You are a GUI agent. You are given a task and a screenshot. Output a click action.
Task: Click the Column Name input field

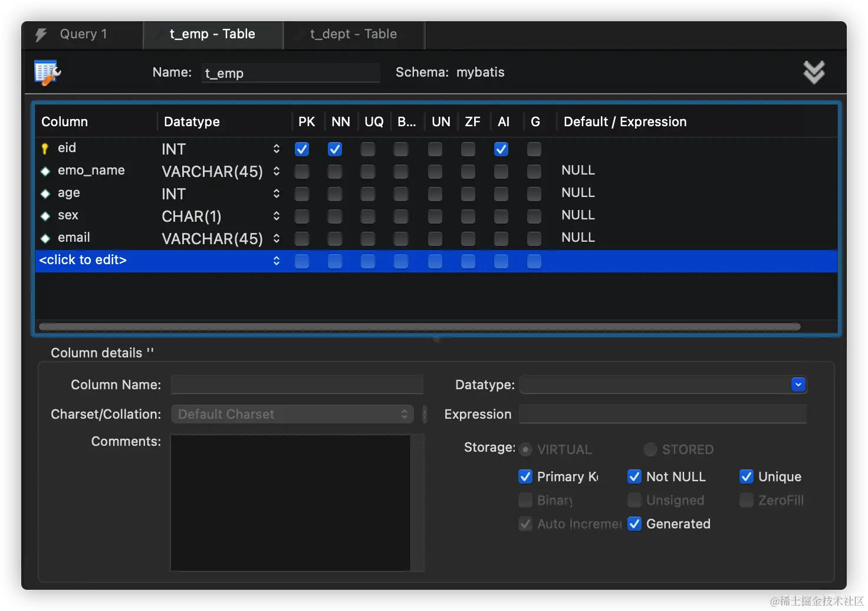pyautogui.click(x=297, y=385)
